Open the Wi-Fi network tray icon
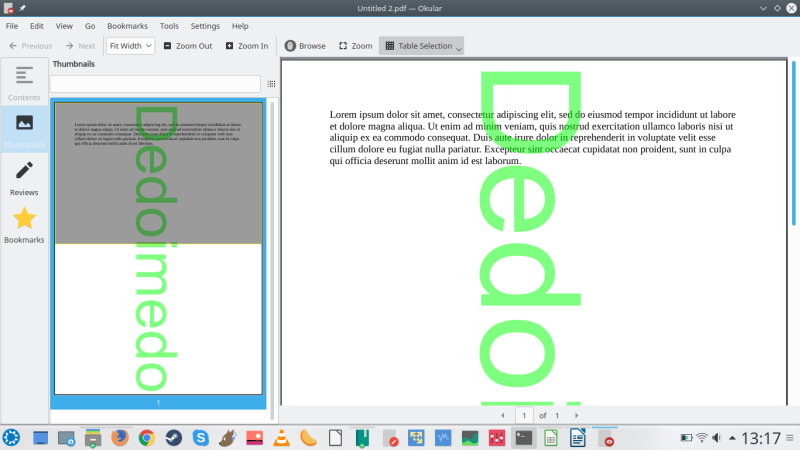Viewport: 800px width, 450px height. (702, 438)
